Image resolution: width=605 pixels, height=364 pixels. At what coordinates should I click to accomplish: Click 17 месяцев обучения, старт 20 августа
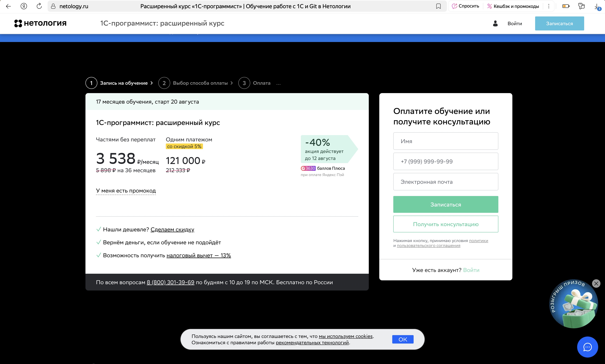click(x=147, y=102)
